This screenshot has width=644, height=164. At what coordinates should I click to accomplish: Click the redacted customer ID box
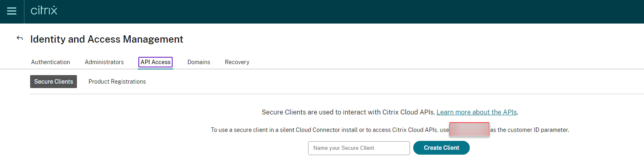click(x=469, y=129)
